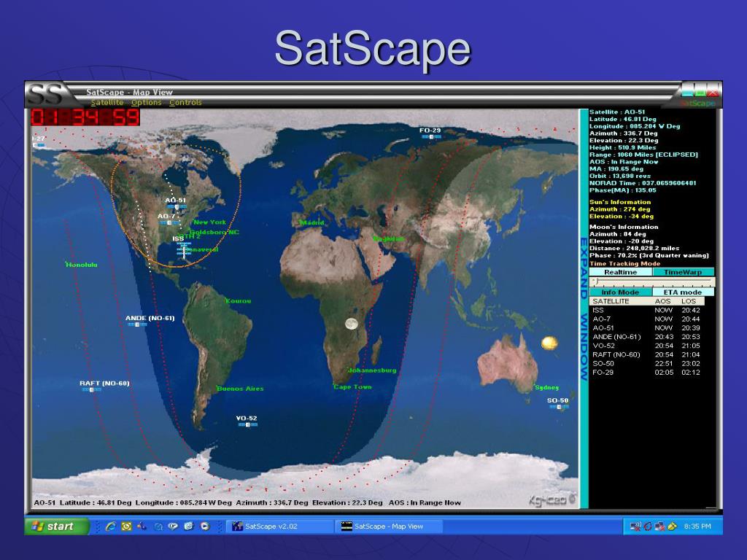This screenshot has width=747, height=560.
Task: Open the Controls menu
Action: coord(185,102)
